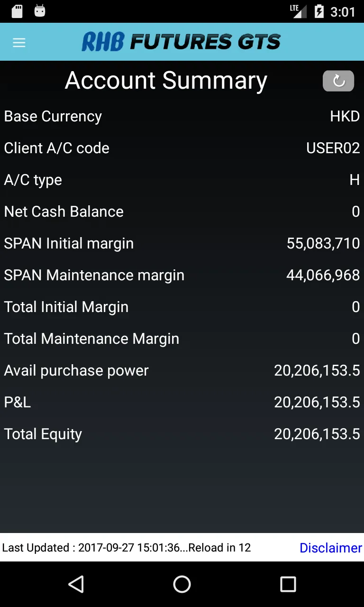
Task: Open the recent apps square button
Action: coord(288,584)
